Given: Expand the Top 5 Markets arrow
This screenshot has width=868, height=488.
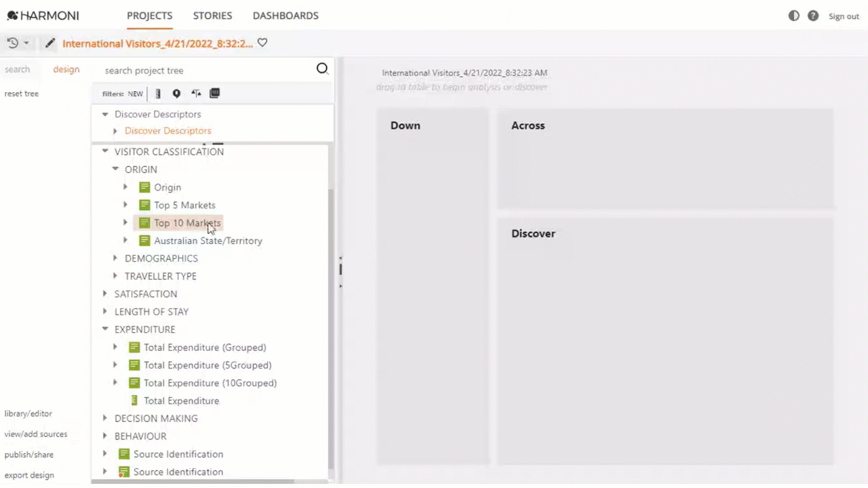Looking at the screenshot, I should tap(125, 205).
